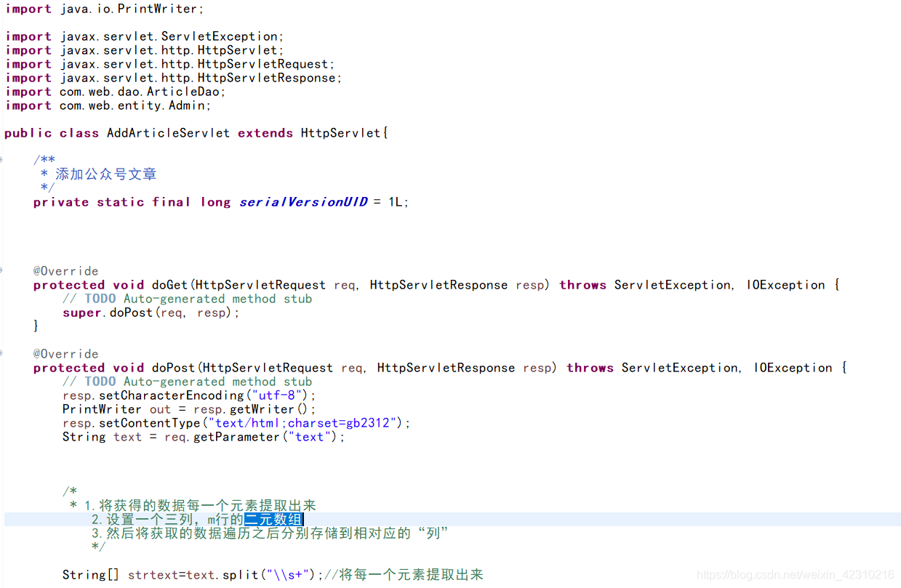This screenshot has width=901, height=588.
Task: Click the doPost method name in its declaration
Action: (174, 368)
